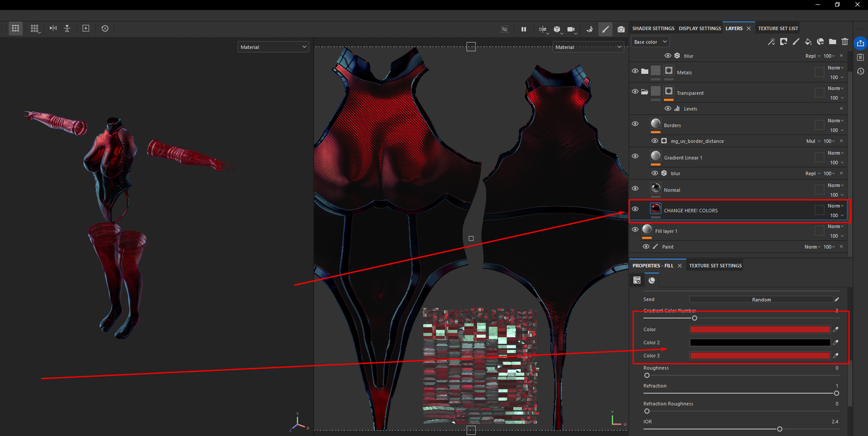Add a folder group in the Layers panel

pyautogui.click(x=833, y=42)
